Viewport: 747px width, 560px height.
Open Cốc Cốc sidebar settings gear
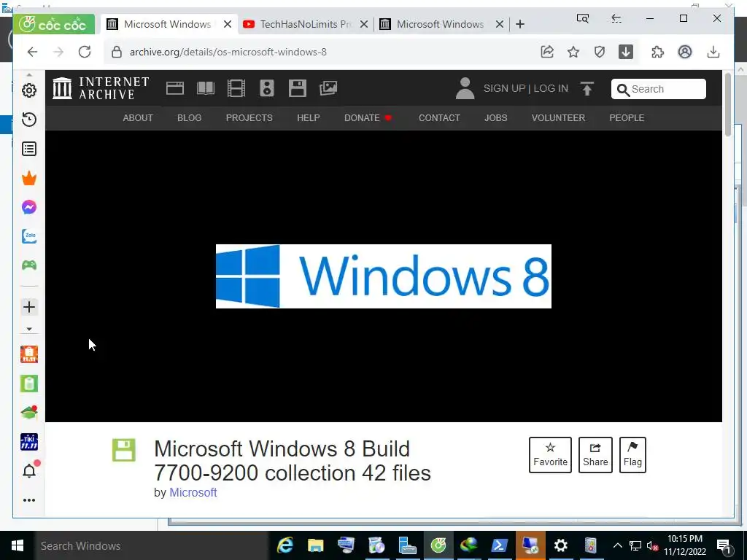29,90
